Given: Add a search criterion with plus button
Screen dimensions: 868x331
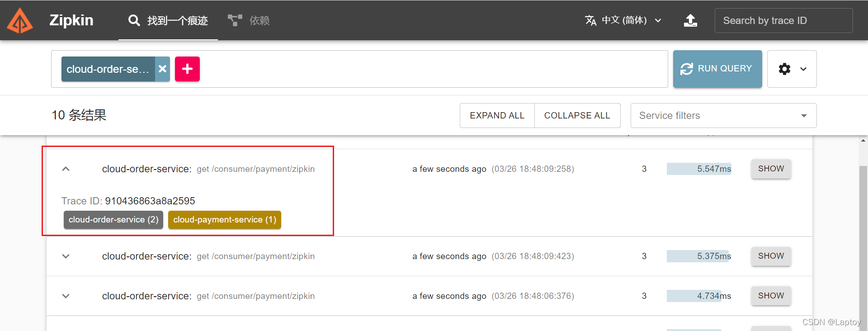Looking at the screenshot, I should click(187, 69).
